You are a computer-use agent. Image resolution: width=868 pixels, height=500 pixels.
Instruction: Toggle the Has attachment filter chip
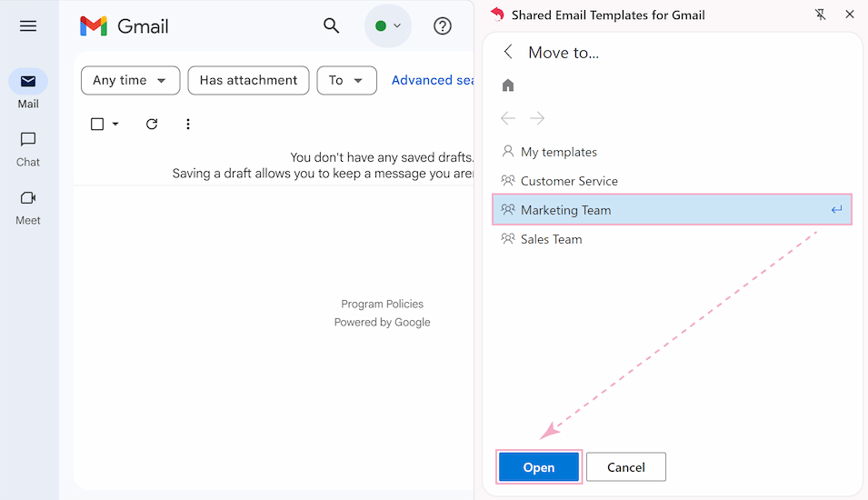(248, 80)
